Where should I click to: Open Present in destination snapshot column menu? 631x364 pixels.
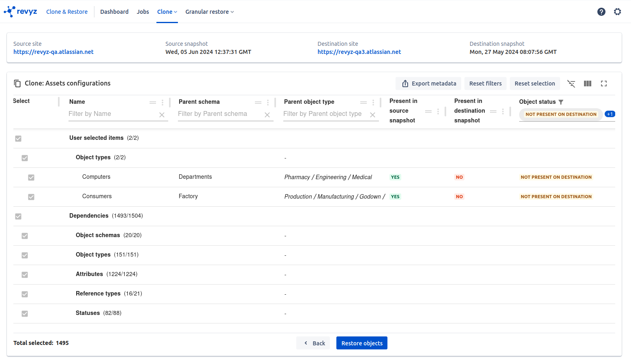coord(503,111)
